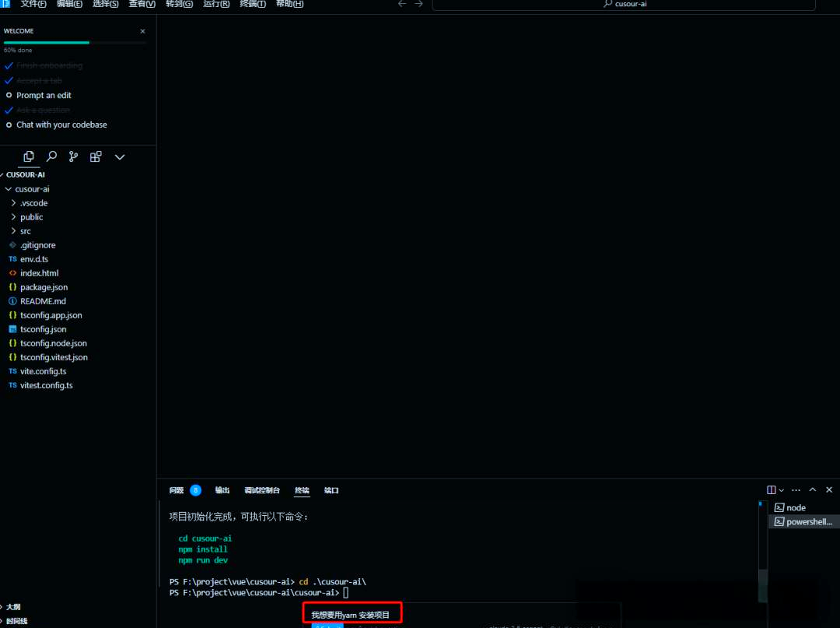Click the split terminal icon
The height and width of the screenshot is (628, 840).
point(771,490)
